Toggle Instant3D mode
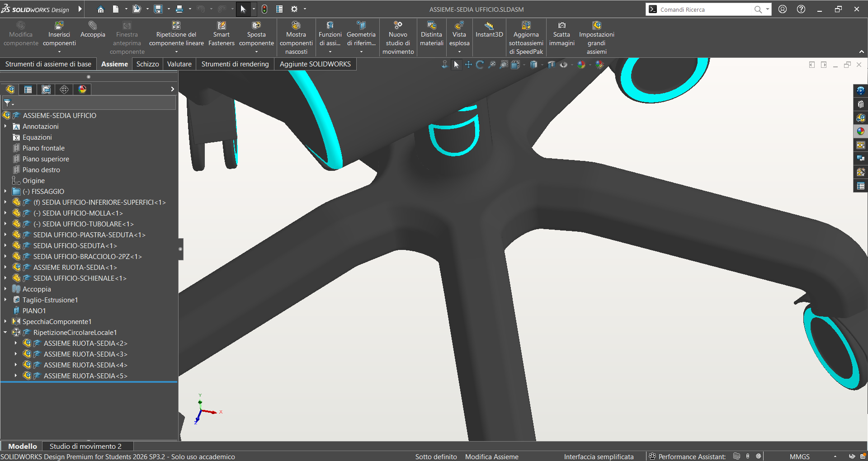This screenshot has width=868, height=461. pos(489,30)
